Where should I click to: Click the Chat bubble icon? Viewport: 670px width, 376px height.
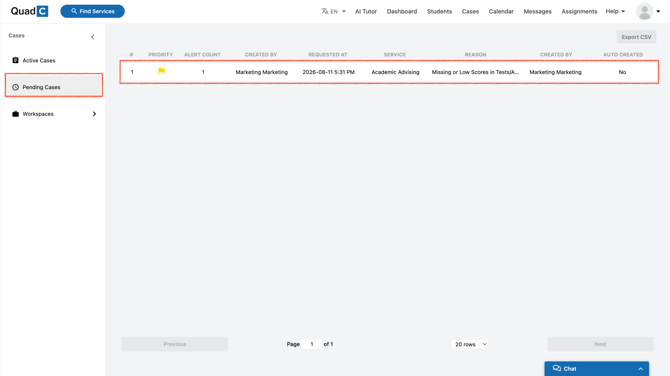coord(556,368)
